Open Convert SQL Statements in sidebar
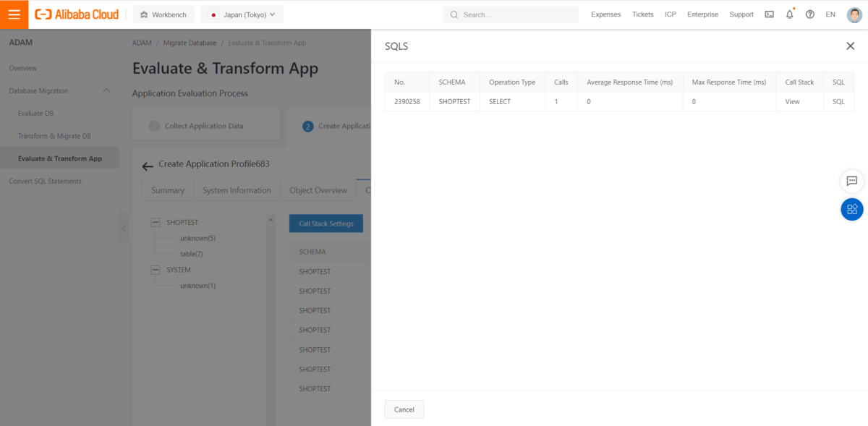 click(45, 181)
